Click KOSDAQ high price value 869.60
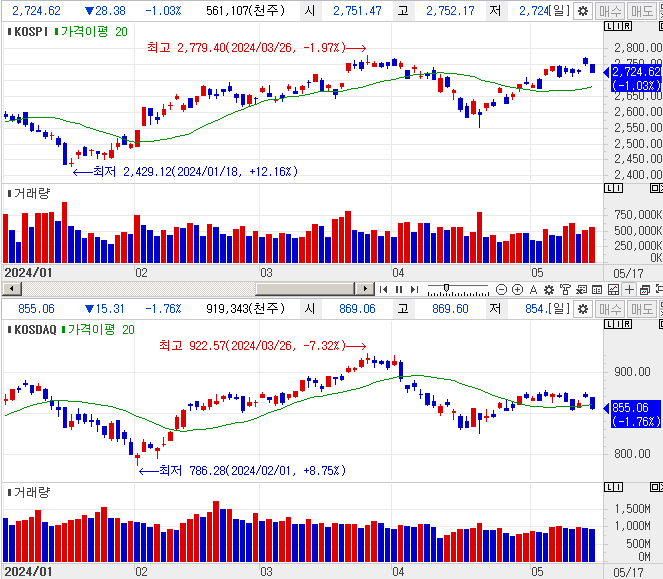Viewport: 663px width, 579px height. 450,309
